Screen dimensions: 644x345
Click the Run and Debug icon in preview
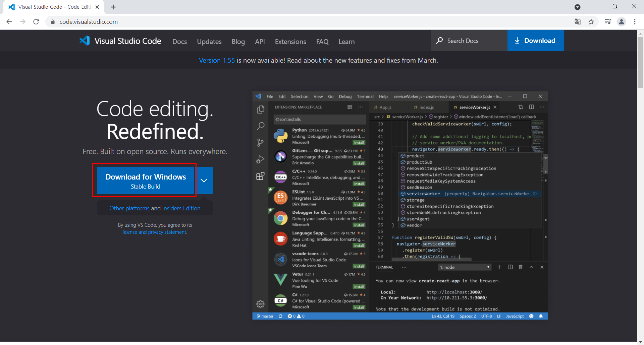pos(260,159)
